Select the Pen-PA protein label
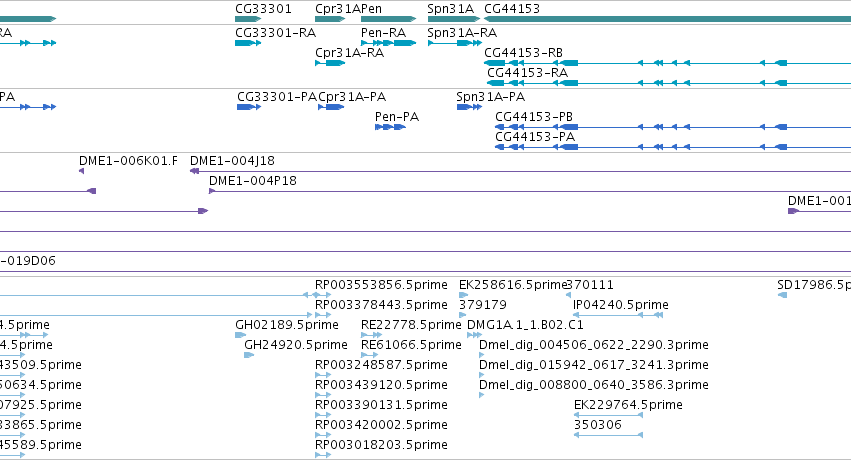Image resolution: width=851 pixels, height=460 pixels. (x=397, y=117)
